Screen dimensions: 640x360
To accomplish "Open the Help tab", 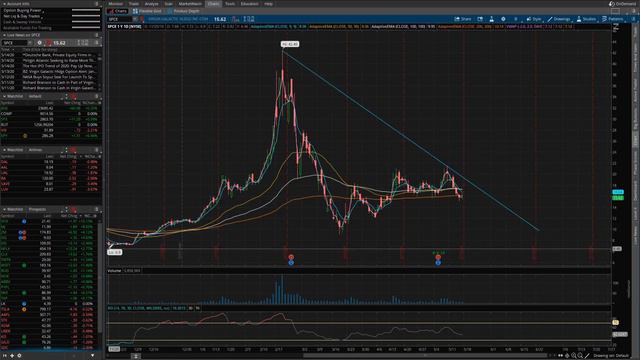I will 269,4.
